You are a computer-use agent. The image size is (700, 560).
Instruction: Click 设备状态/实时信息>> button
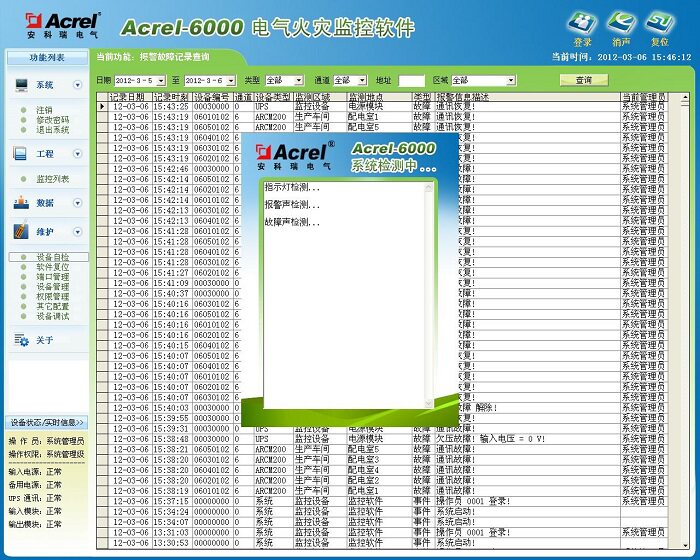click(47, 422)
